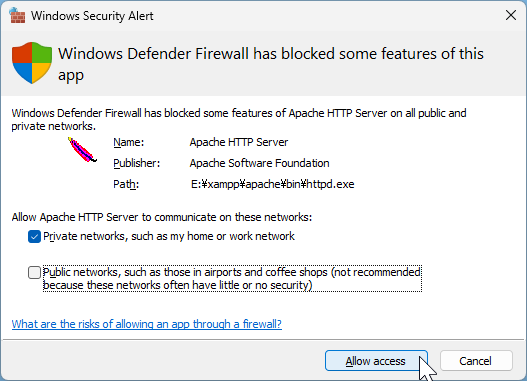Click the Windows Security Alert title text
This screenshot has width=527, height=381.
coord(92,16)
